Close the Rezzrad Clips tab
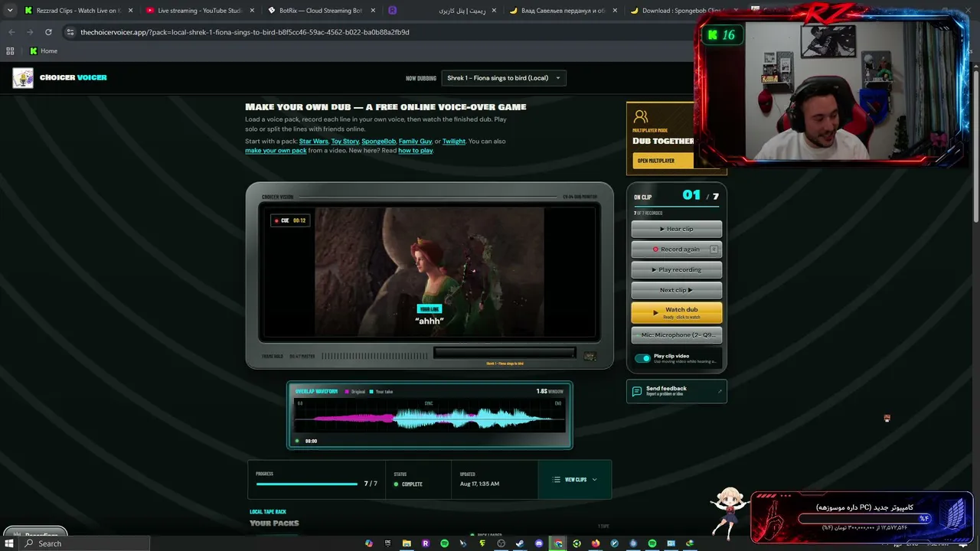The width and height of the screenshot is (980, 551). tap(130, 11)
